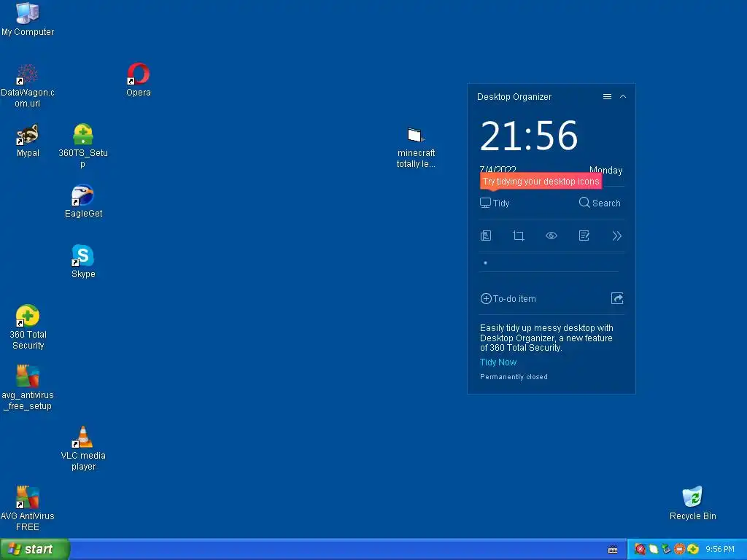Screen dimensions: 747x560
Task: Click the Monday weekday label
Action: click(x=605, y=170)
